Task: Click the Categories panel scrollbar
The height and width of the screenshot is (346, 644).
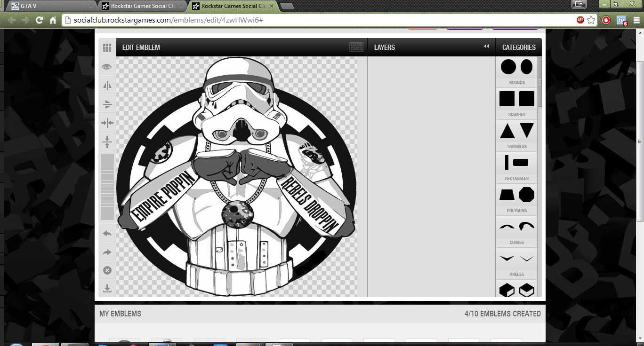Action: 540,82
